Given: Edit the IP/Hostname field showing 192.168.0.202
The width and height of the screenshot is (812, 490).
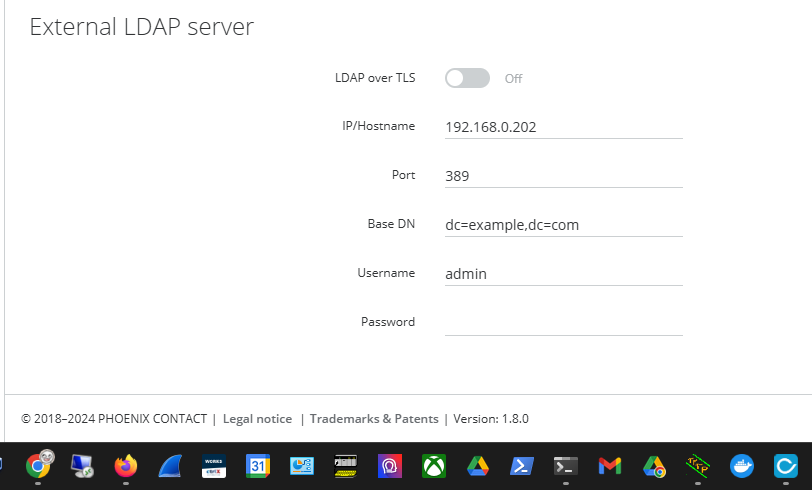Looking at the screenshot, I should pyautogui.click(x=563, y=127).
